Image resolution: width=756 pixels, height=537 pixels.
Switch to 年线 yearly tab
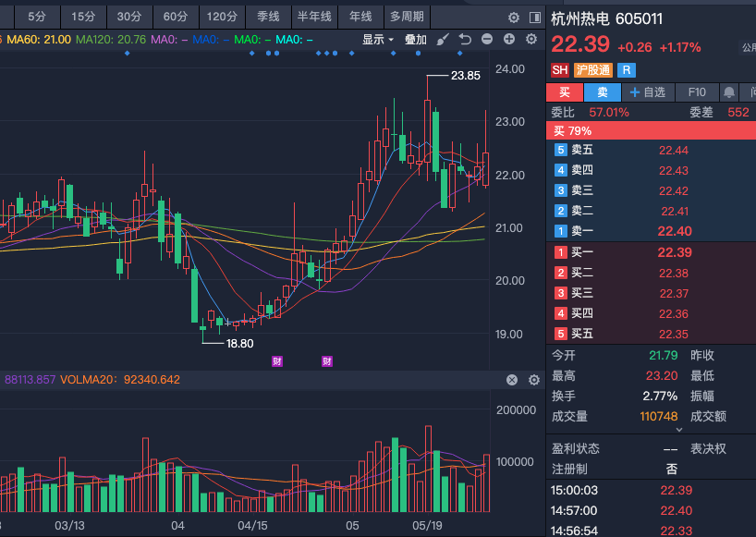pos(360,17)
